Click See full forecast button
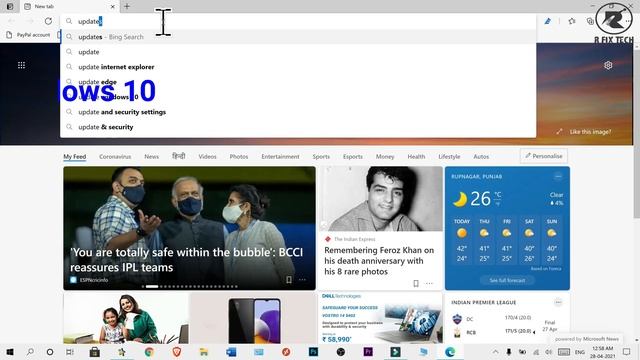Viewport: 640px width, 360px height. [507, 280]
